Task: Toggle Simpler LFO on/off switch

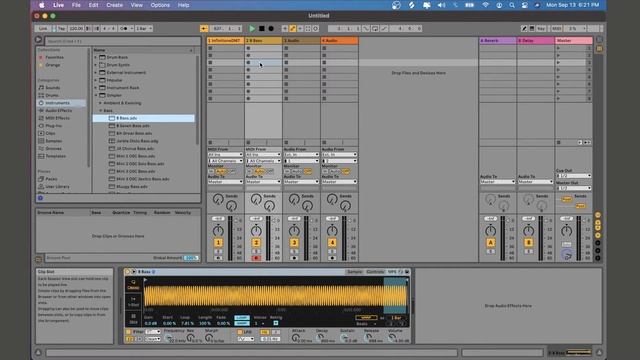Action: point(240,332)
